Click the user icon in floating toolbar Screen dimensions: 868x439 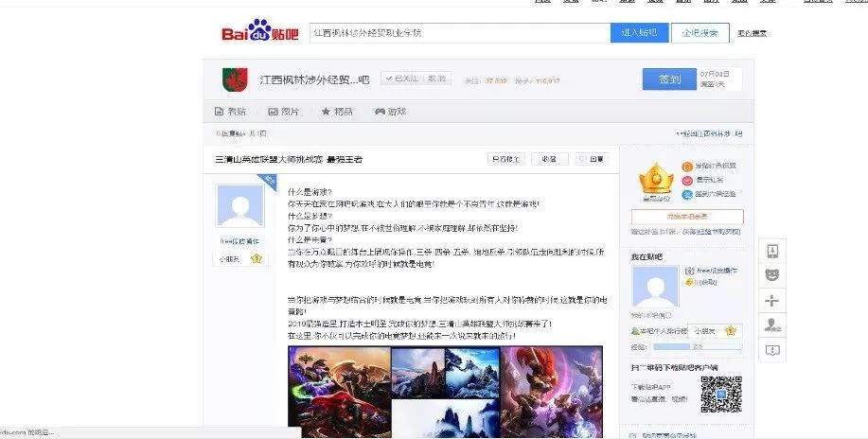pyautogui.click(x=772, y=325)
